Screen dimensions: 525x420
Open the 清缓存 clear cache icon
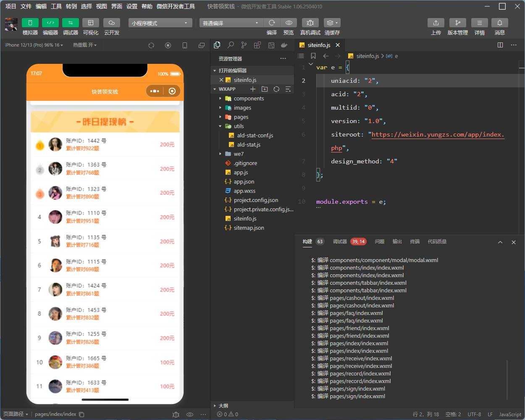point(332,23)
